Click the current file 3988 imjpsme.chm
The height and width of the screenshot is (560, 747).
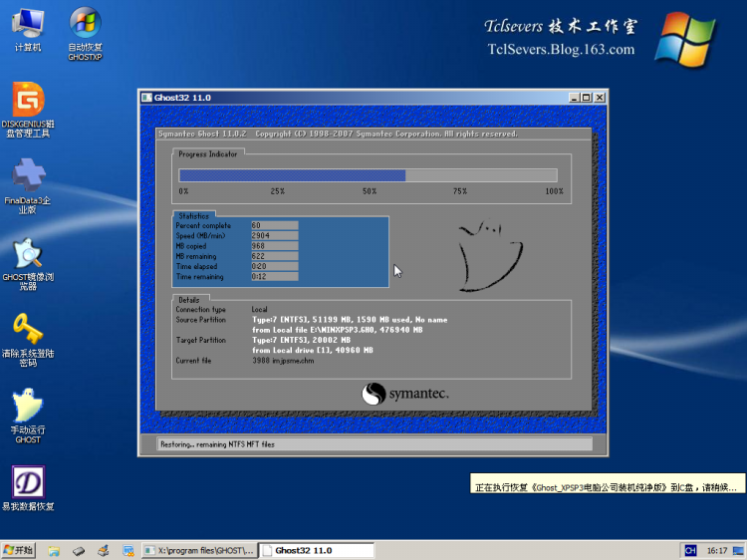[283, 361]
